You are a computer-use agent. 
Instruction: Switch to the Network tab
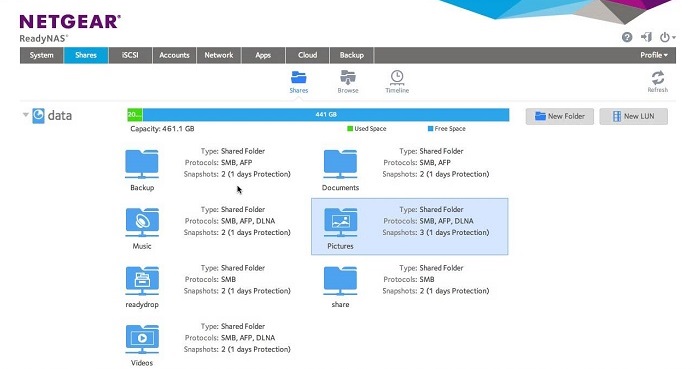point(219,55)
